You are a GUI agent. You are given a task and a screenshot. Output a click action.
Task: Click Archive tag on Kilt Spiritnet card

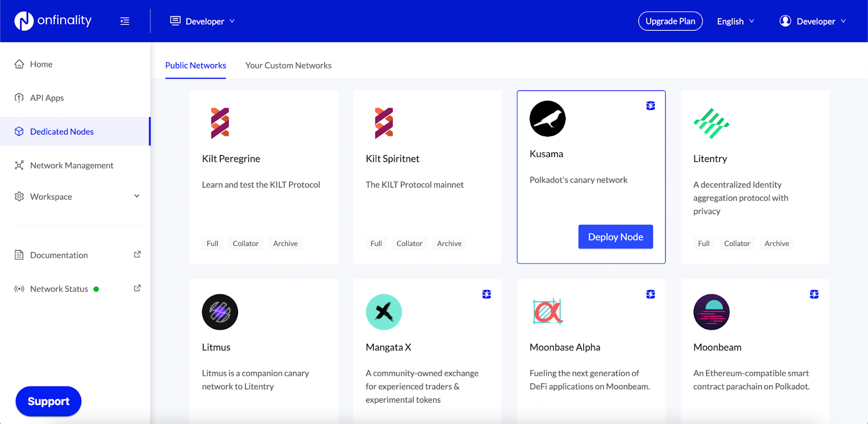point(449,243)
